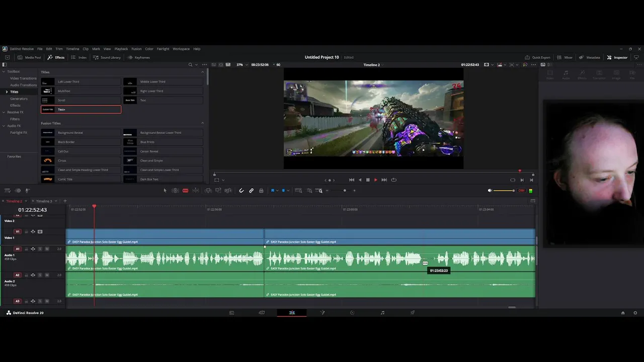Disable Video 1 track visibility icon
Screen dimensions: 644x362
[x=40, y=232]
